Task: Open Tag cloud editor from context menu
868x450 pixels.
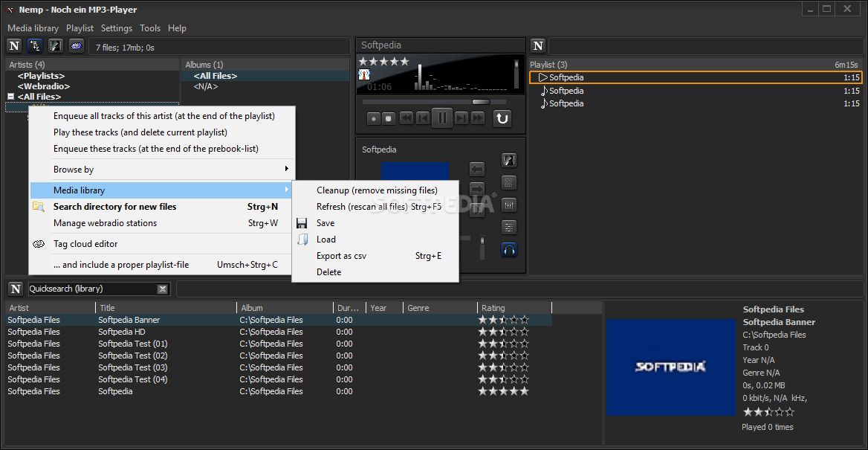Action: [x=162, y=244]
